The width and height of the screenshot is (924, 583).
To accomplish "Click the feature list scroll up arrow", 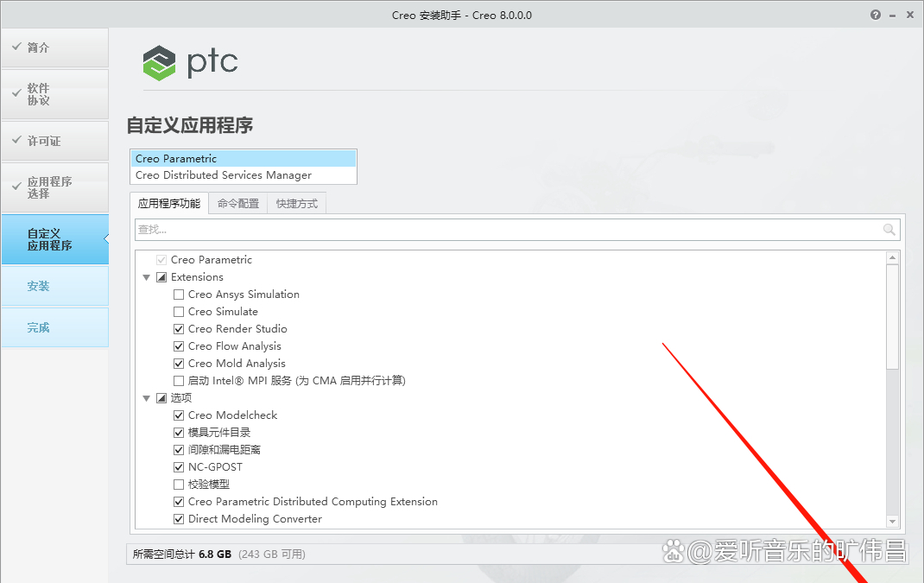I will click(892, 257).
